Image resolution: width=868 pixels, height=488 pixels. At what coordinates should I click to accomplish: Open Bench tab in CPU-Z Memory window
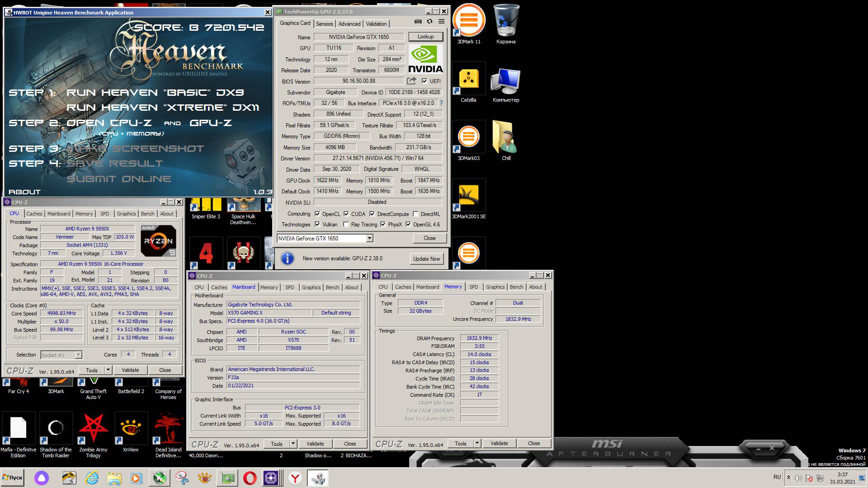click(x=516, y=287)
